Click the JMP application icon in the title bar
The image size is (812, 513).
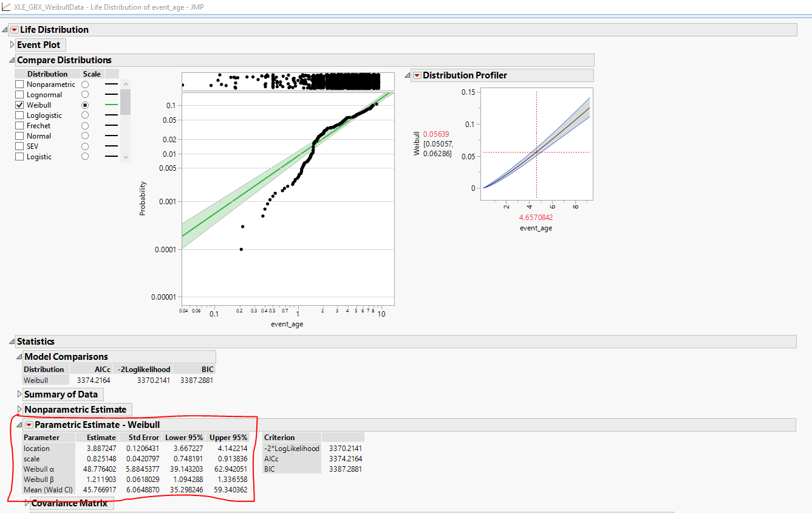[x=7, y=7]
